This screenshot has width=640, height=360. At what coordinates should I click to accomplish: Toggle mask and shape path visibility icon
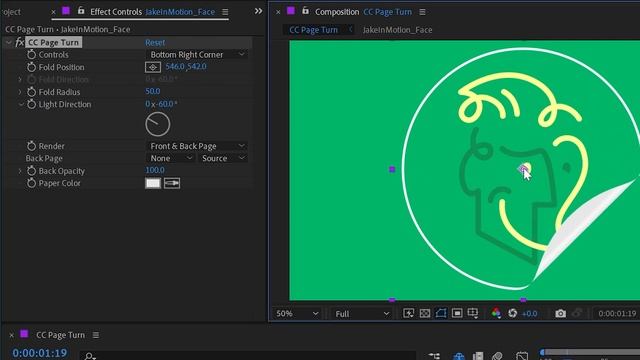click(x=441, y=313)
